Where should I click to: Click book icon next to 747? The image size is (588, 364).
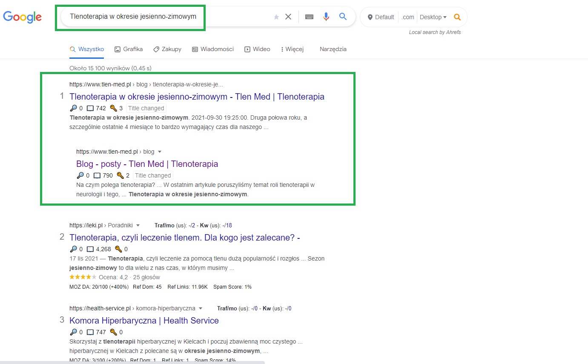90,332
